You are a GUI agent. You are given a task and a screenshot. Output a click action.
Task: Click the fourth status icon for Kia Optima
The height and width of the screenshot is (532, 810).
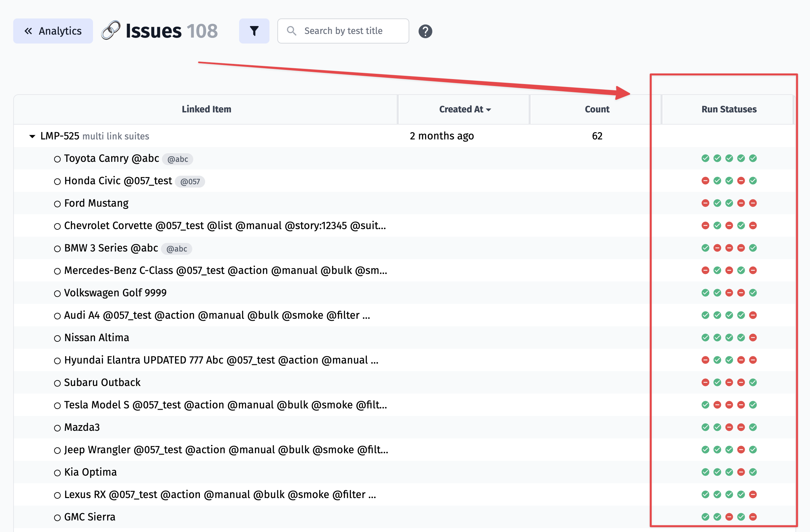[x=741, y=472]
